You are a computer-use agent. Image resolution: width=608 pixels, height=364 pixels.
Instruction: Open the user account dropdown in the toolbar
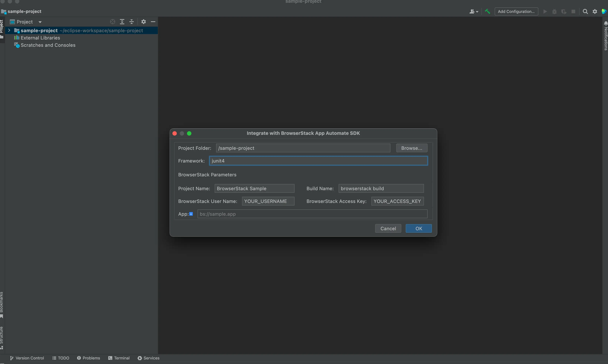(x=474, y=11)
